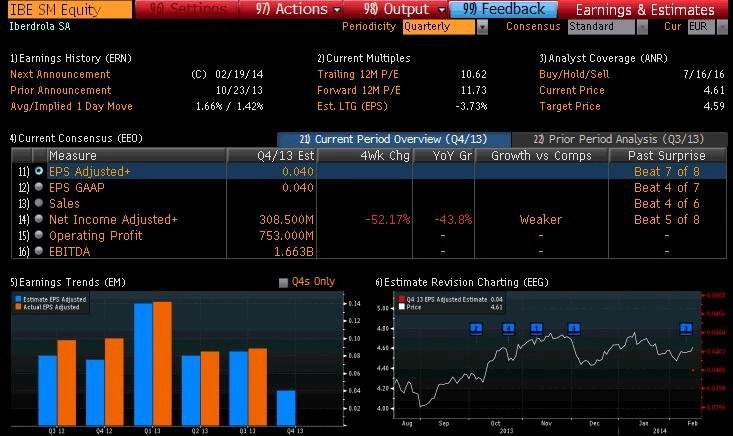Screen dimensions: 733x436
Task: Select the Net Income Adjusted+ radio button
Action: 39,219
